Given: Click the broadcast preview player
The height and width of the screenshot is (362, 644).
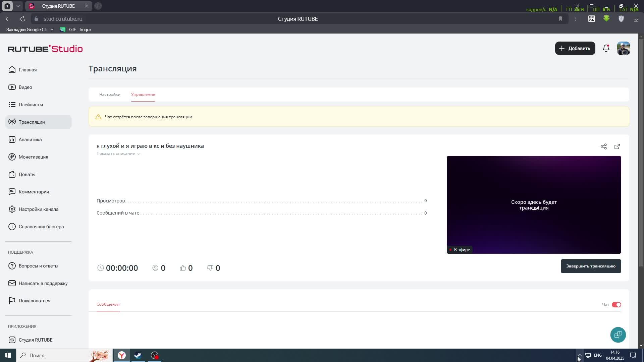Looking at the screenshot, I should [534, 205].
